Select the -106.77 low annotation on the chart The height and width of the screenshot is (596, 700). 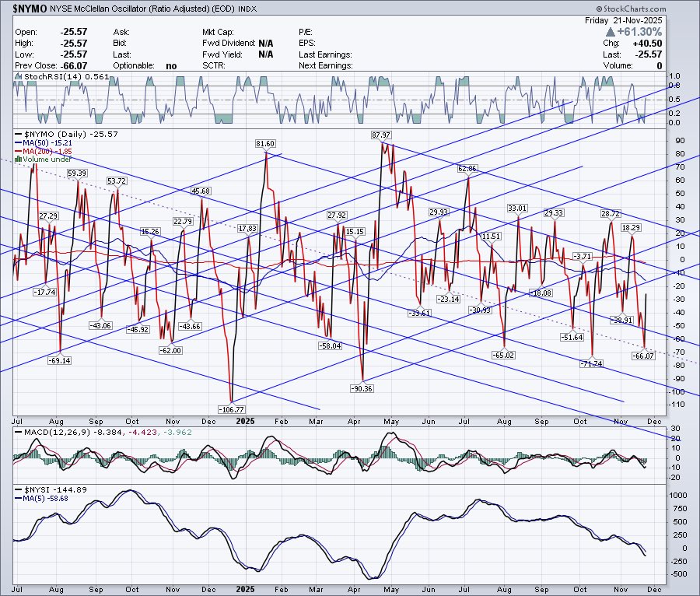pos(230,409)
